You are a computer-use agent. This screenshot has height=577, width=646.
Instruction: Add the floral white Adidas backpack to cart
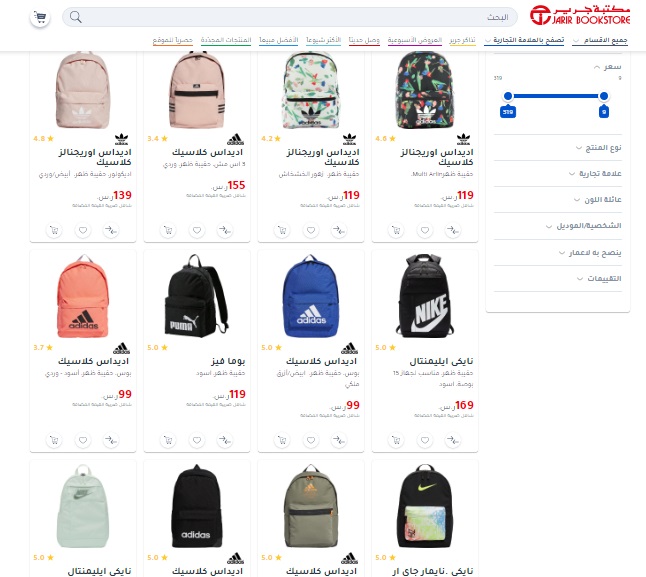tap(282, 230)
